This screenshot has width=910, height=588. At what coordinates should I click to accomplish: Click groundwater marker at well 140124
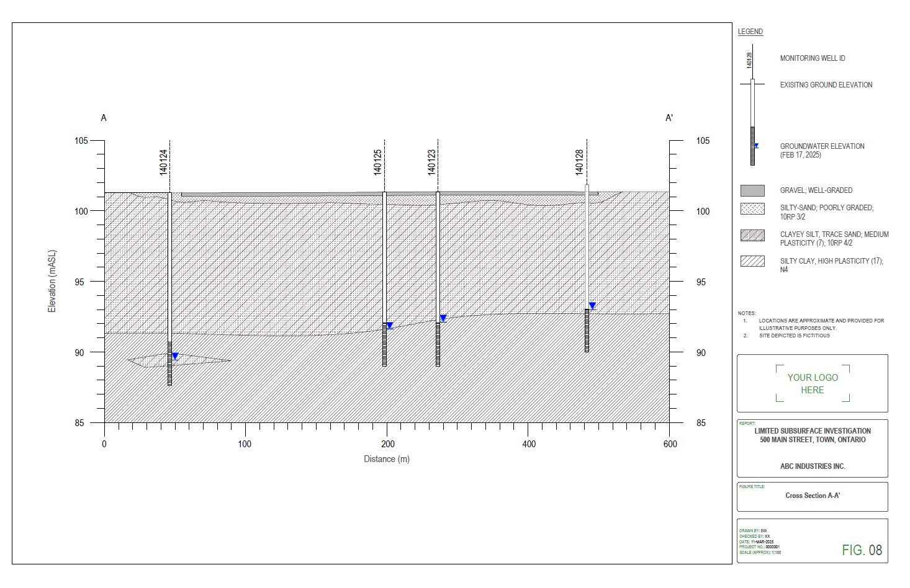click(x=175, y=356)
